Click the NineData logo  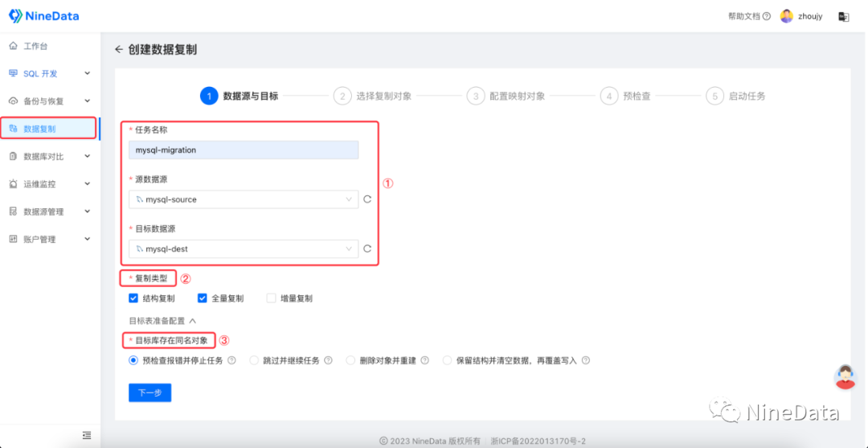tap(43, 16)
